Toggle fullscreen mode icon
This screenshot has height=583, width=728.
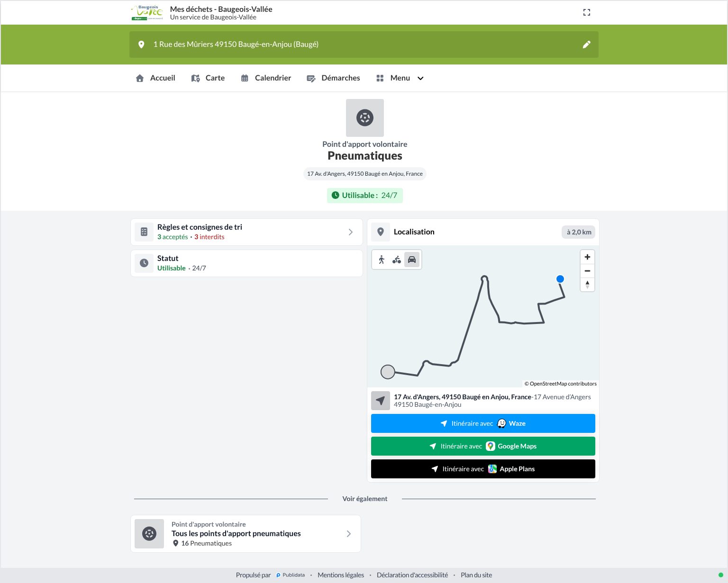coord(587,12)
